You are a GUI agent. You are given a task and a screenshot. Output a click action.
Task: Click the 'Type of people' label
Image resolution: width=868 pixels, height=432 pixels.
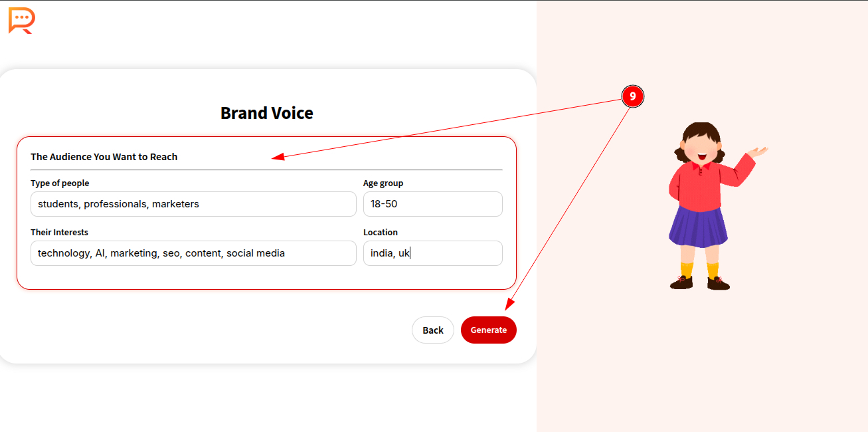[x=60, y=183]
